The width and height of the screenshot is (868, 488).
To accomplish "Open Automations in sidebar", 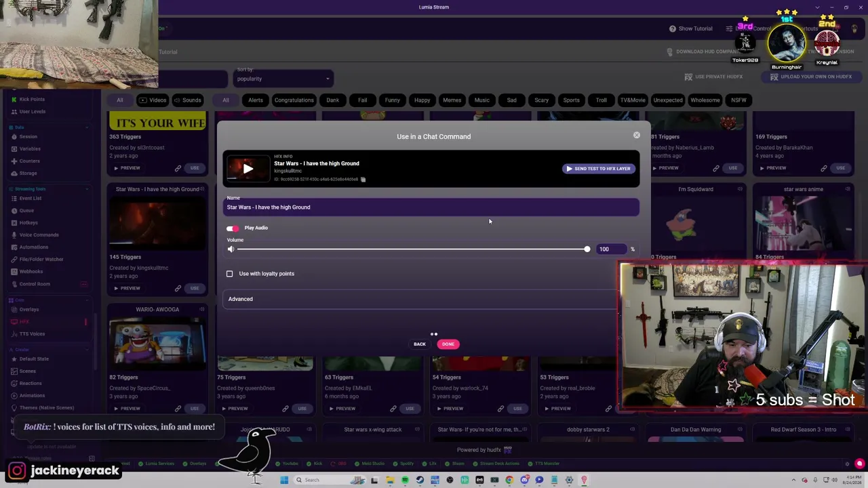I will tap(34, 247).
